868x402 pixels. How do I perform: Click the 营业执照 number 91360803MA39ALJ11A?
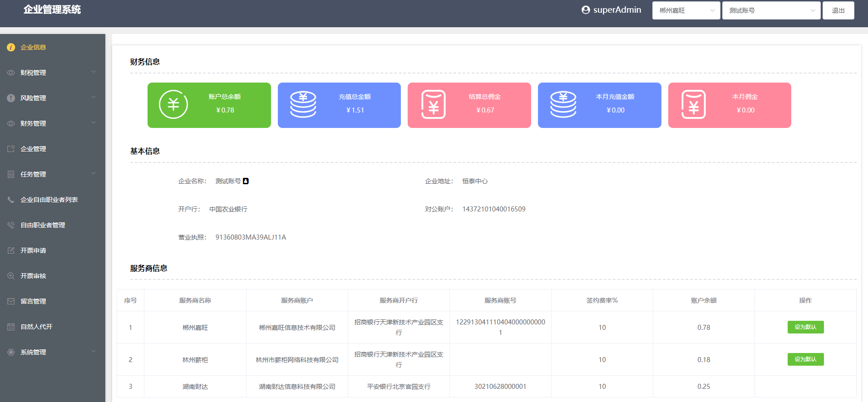click(251, 237)
